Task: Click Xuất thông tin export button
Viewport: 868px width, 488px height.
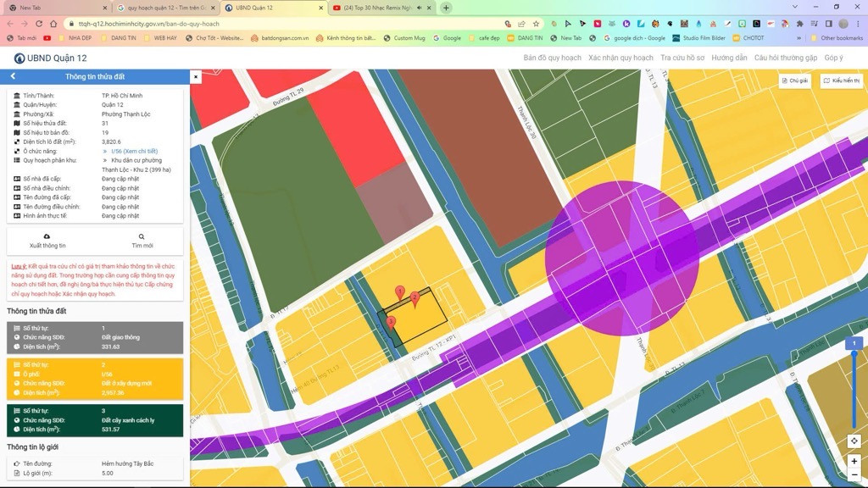Action: (x=47, y=241)
